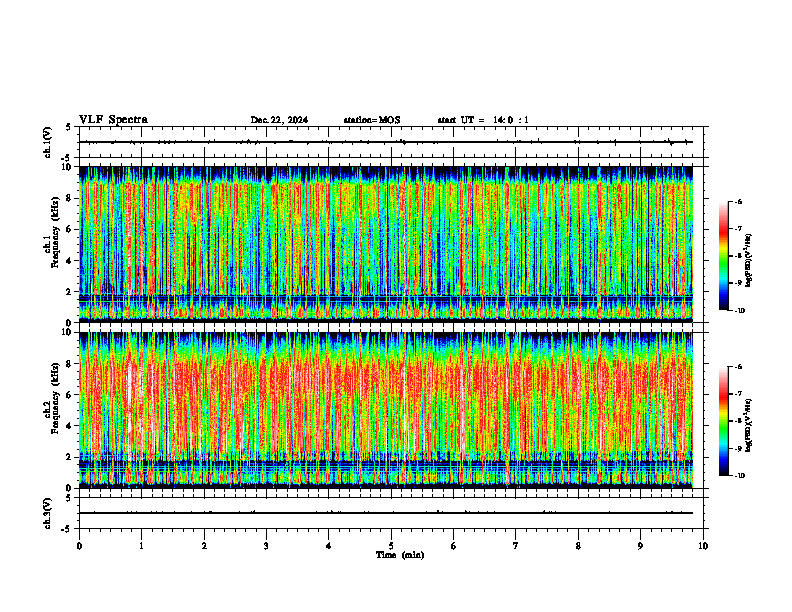Click the 'ch.3(V)' axis label
The width and height of the screenshot is (792, 612).
point(47,513)
